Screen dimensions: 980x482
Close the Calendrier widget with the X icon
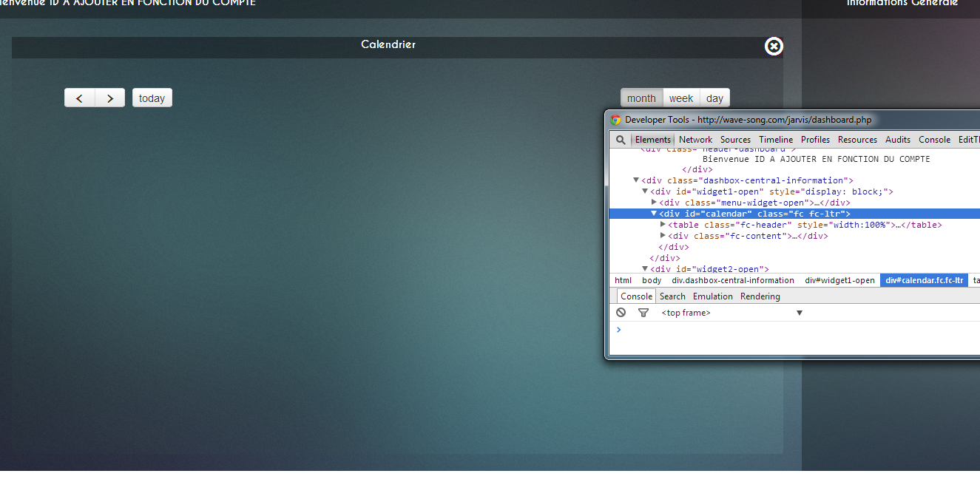coord(773,47)
